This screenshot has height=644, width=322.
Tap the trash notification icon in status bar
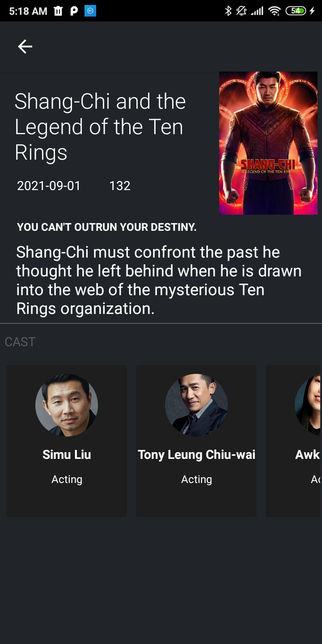(x=58, y=11)
